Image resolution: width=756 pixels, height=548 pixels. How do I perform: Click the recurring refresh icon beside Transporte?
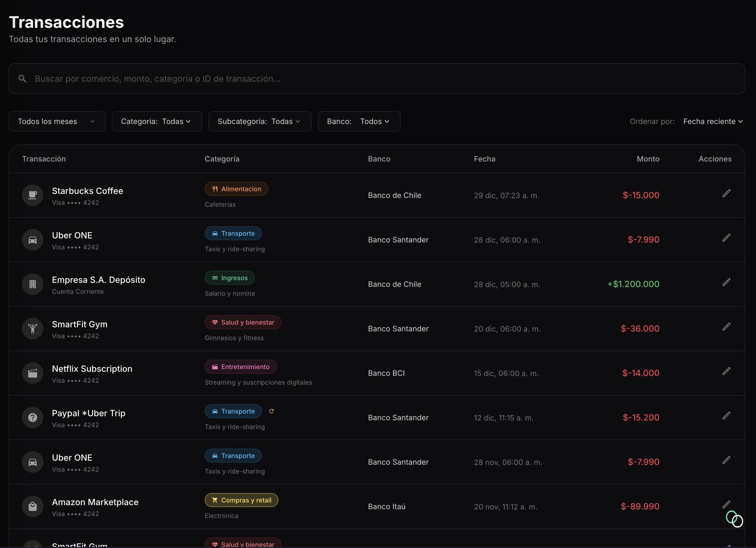271,411
